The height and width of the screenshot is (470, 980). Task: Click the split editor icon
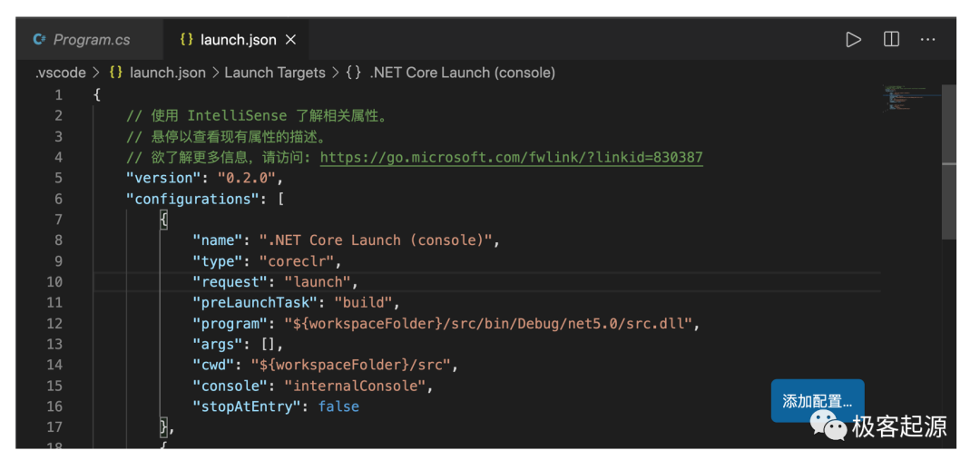pyautogui.click(x=891, y=39)
